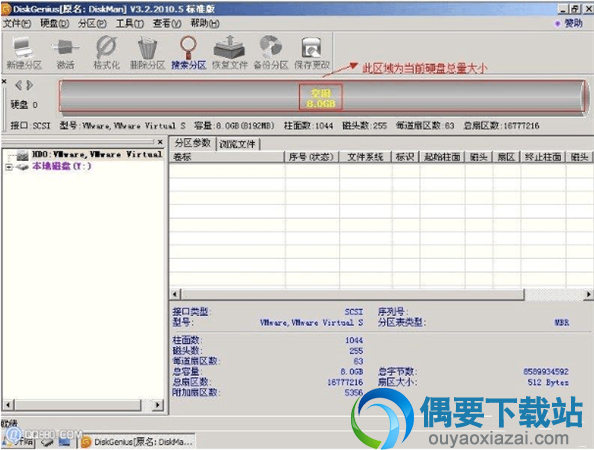The height and width of the screenshot is (450, 594).
Task: Click the 恢复文件 (Recover Files) toolbar icon
Action: click(x=230, y=53)
